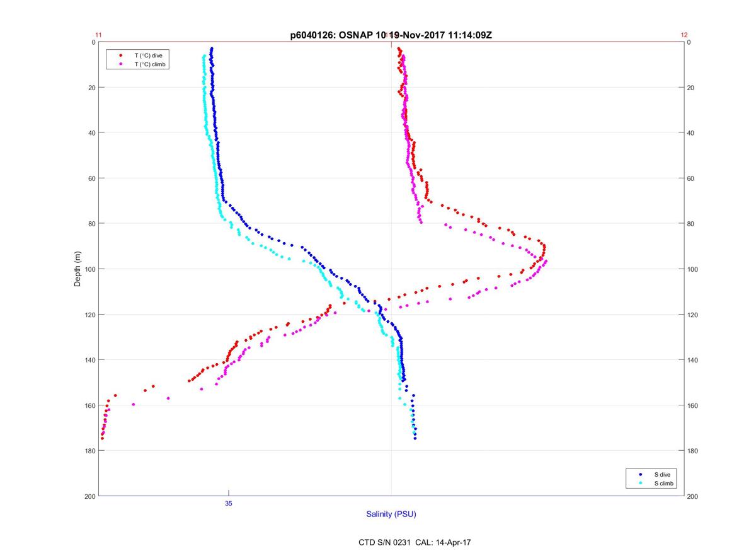Click the '180' tick on left depth axis

(90, 451)
